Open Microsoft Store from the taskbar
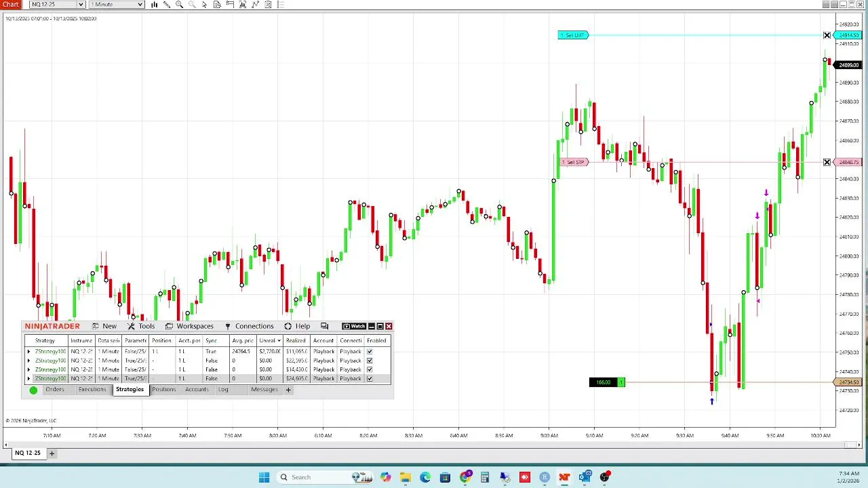Viewport: 868px width, 488px height. pos(445,477)
